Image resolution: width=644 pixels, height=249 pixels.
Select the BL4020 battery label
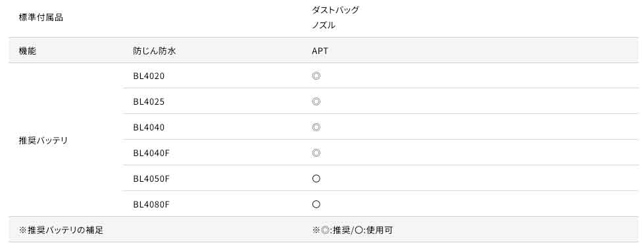[149, 76]
